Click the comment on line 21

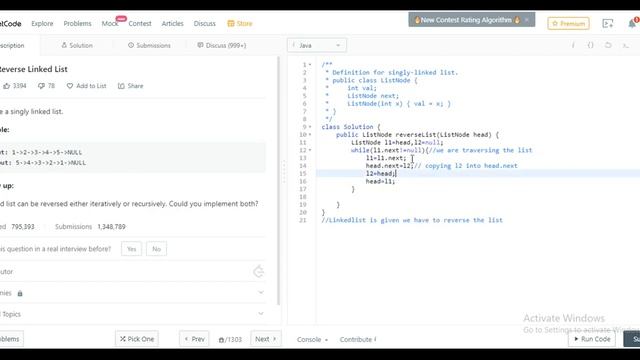coord(412,220)
